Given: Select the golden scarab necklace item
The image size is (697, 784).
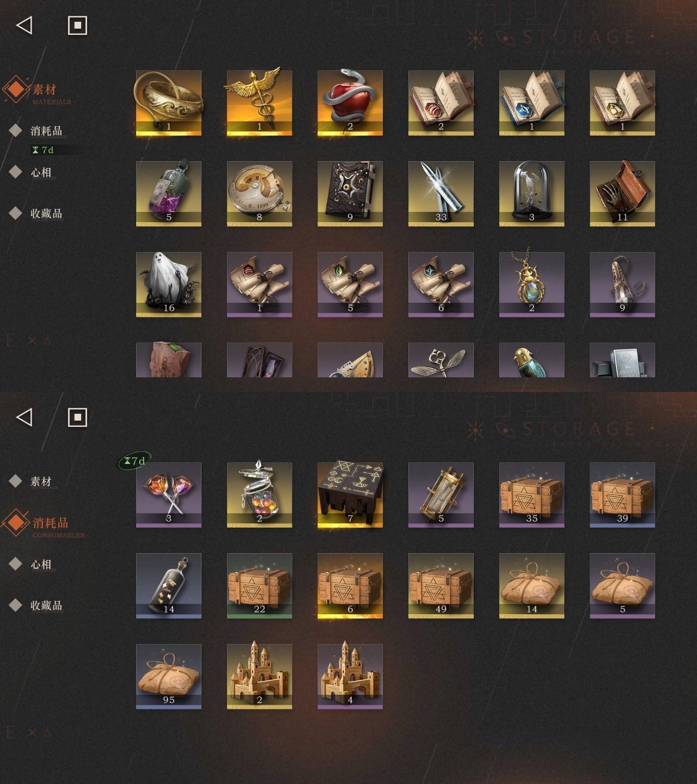Looking at the screenshot, I should point(532,284).
